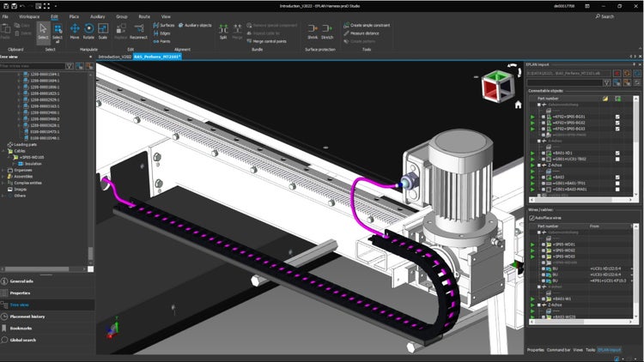This screenshot has width=644, height=362.
Task: Toggle checkbox for =BA01-XD1 row
Action: [617, 153]
